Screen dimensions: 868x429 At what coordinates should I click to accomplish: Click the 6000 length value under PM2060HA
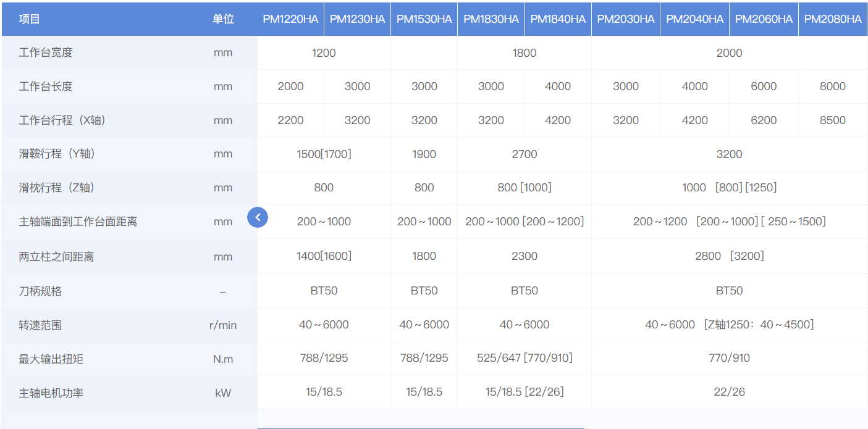click(x=764, y=86)
